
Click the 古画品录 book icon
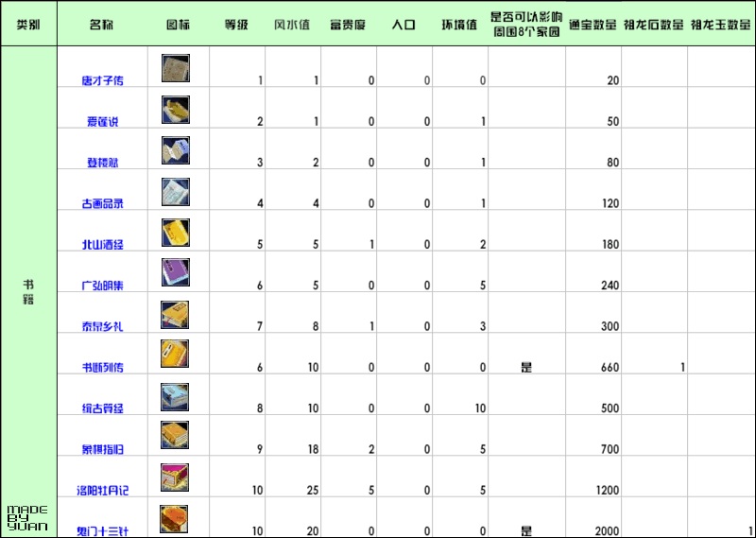click(x=176, y=192)
